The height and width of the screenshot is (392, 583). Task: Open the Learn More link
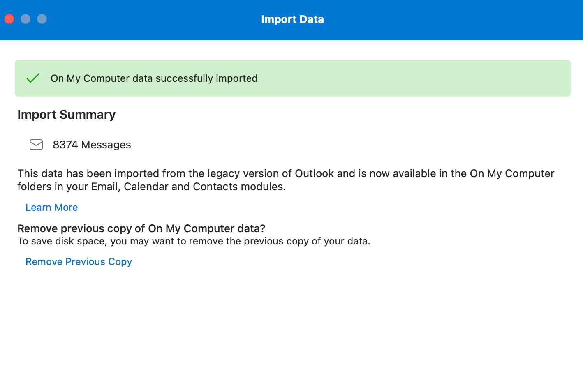click(51, 208)
